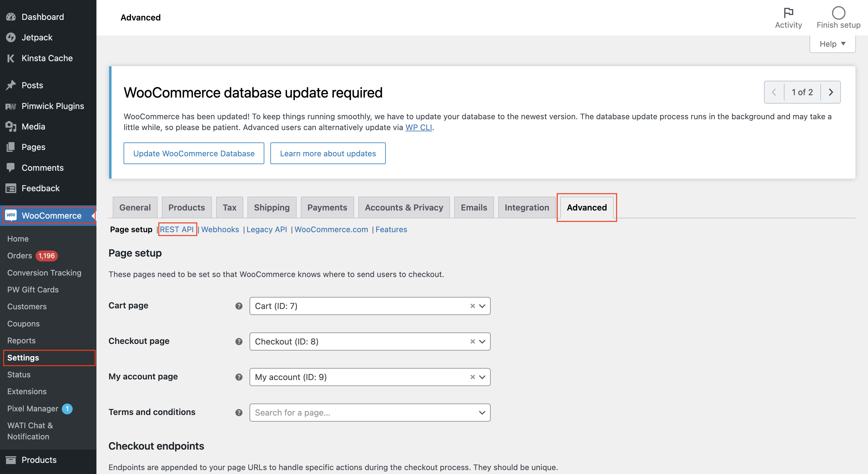The width and height of the screenshot is (868, 474).
Task: Select the Advanced settings tab
Action: click(587, 207)
